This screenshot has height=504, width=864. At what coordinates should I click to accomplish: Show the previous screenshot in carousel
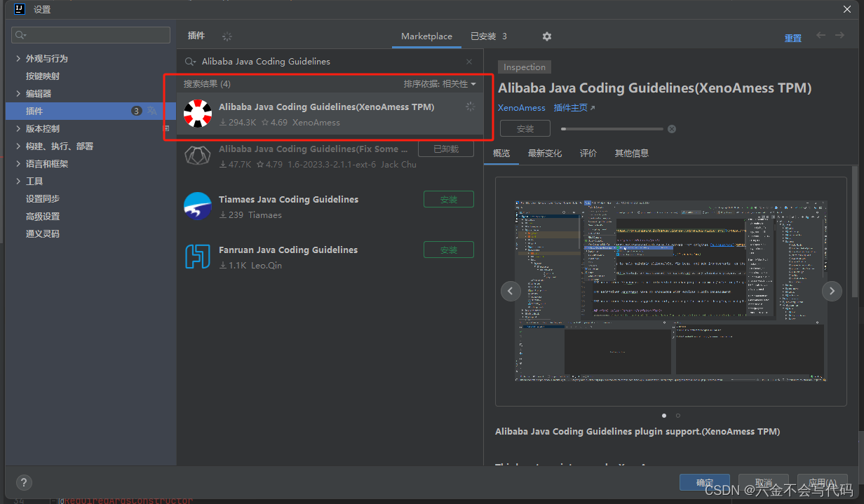(x=511, y=291)
